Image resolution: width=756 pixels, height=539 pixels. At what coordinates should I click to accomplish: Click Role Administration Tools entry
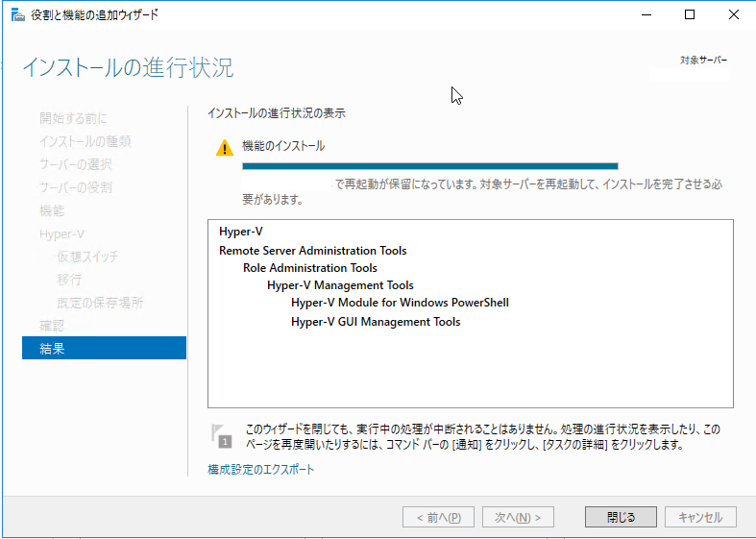310,268
